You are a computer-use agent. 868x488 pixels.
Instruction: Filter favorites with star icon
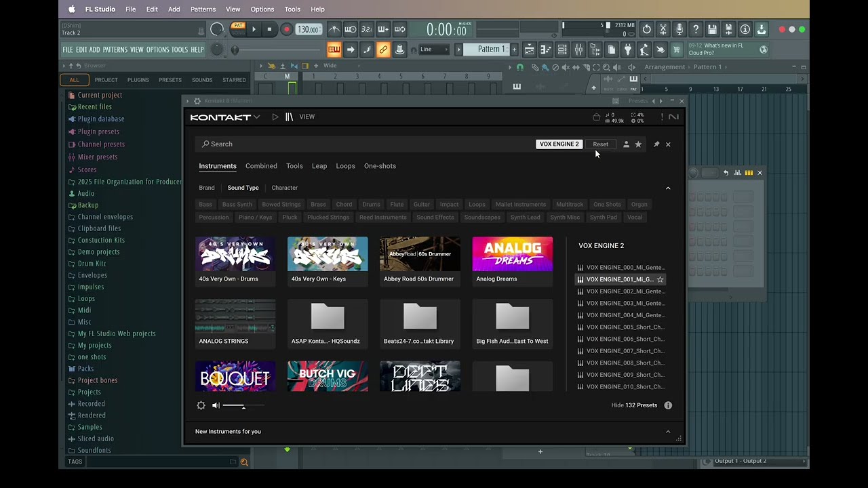click(638, 144)
